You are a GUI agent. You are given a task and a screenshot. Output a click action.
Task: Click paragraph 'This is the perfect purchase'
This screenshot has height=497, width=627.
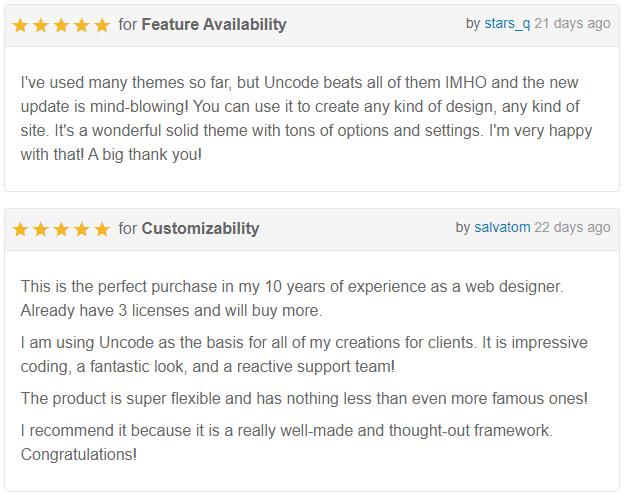coord(292,298)
